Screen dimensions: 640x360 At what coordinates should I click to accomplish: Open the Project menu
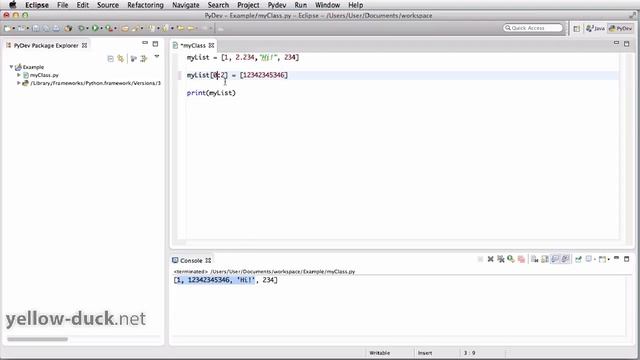coord(248,5)
